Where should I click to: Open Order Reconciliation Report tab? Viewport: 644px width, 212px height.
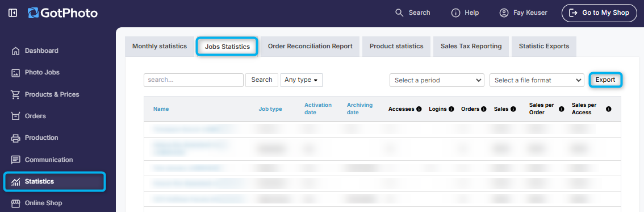coord(310,47)
